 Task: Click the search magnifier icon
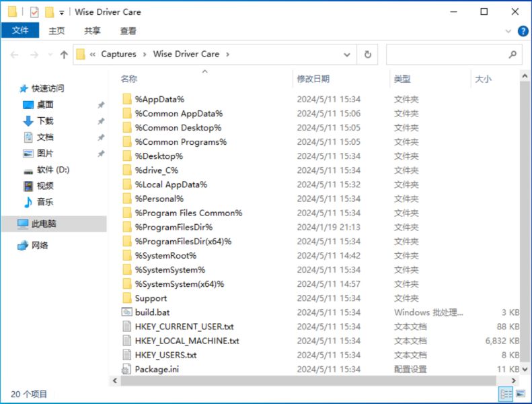512,55
